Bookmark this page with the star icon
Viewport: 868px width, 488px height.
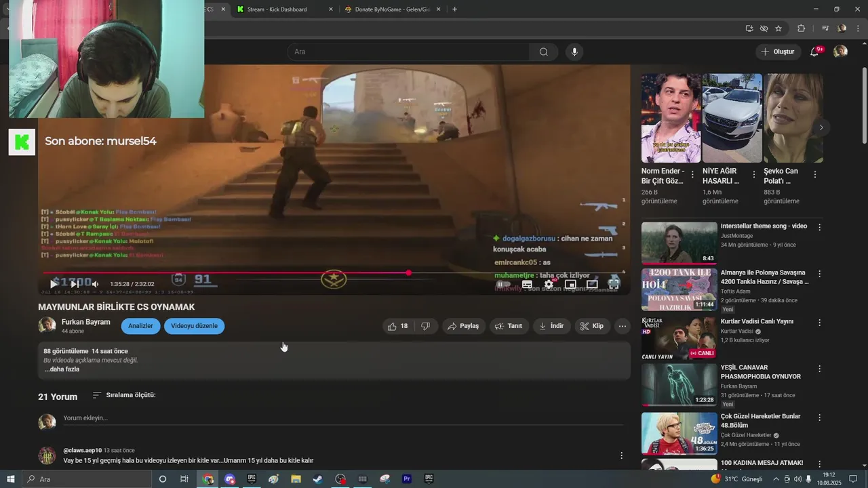(778, 28)
